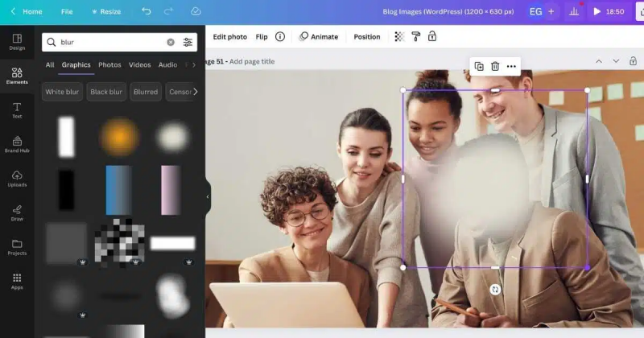644x338 pixels.
Task: Click the copy style paint roller icon
Action: point(416,37)
